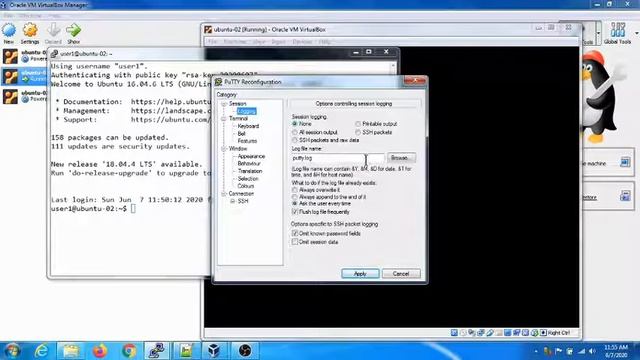640x360 pixels.
Task: Select Selection category in tree
Action: tap(248, 179)
